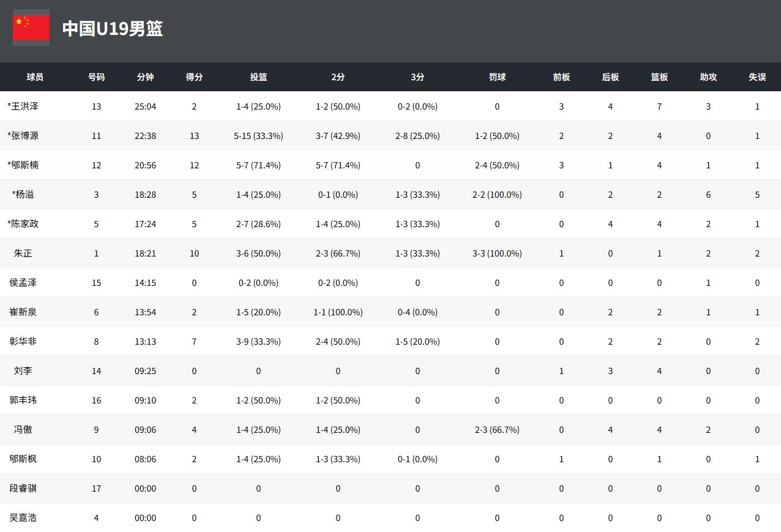Open player 吴嘉浩's name

click(23, 518)
